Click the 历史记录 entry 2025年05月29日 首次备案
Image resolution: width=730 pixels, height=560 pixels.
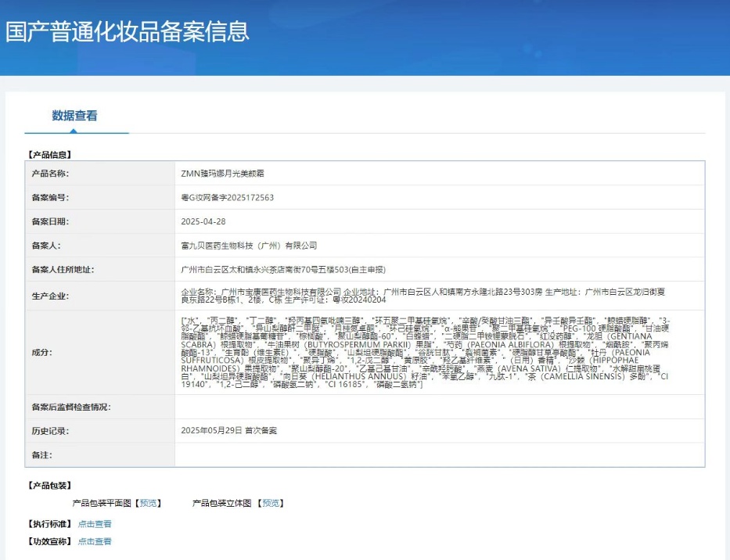pos(228,430)
